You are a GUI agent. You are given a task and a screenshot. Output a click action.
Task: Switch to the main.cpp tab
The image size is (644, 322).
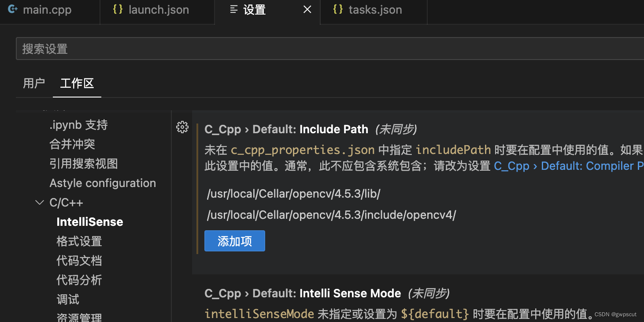pos(49,9)
